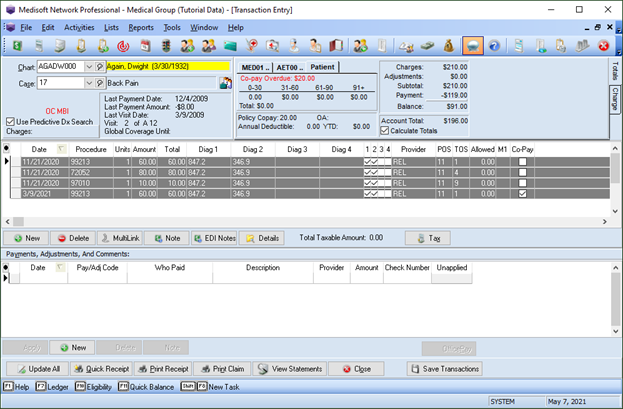Click the payments Date column sort arrow
The image size is (623, 409).
point(60,267)
